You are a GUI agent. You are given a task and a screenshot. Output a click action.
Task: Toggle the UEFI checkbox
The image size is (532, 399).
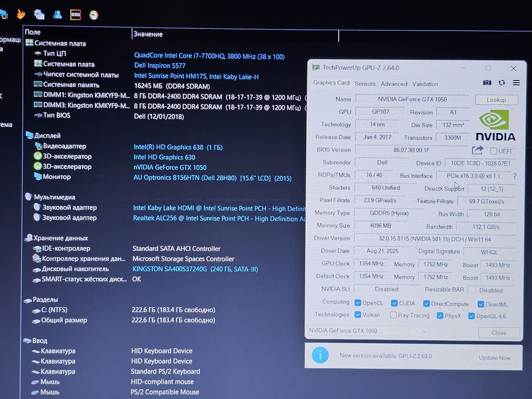494,151
